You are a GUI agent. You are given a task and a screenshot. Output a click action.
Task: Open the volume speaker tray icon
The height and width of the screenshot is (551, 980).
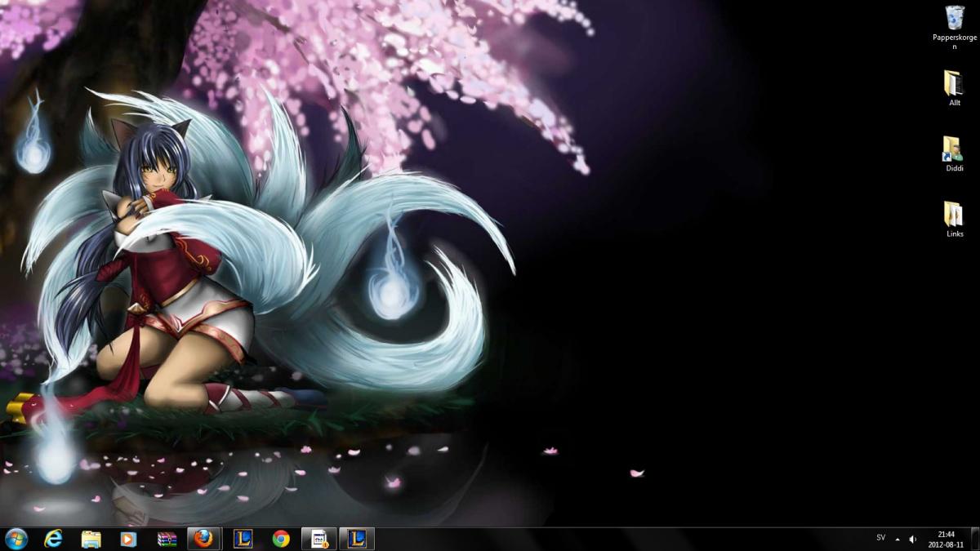(x=913, y=539)
